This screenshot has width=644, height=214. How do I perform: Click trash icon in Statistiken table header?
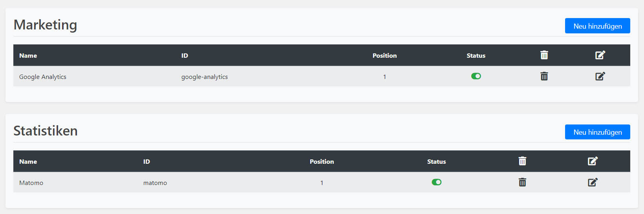click(522, 161)
